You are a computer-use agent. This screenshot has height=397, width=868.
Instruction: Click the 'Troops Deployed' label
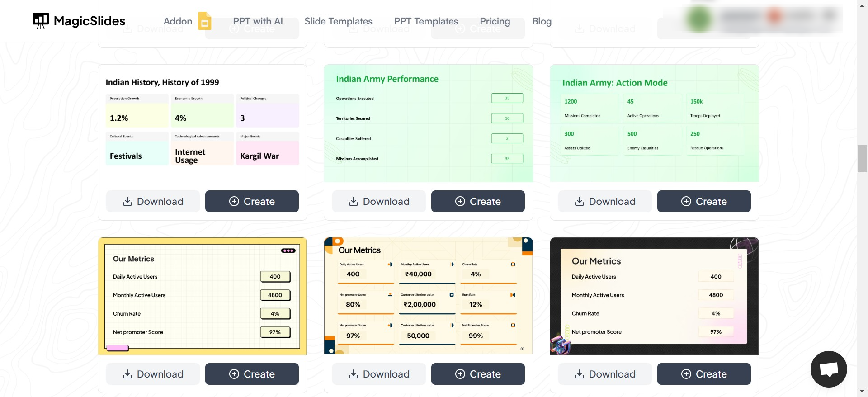705,116
